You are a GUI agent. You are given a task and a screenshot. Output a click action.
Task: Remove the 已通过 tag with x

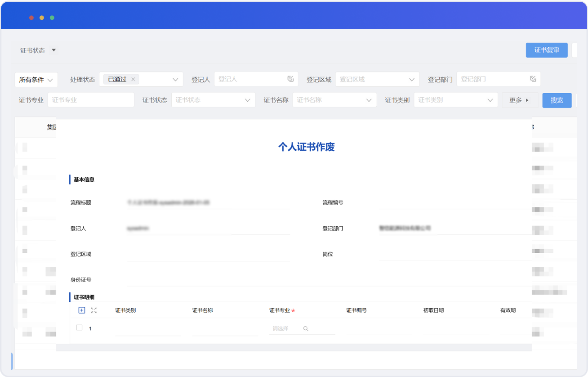(x=133, y=79)
